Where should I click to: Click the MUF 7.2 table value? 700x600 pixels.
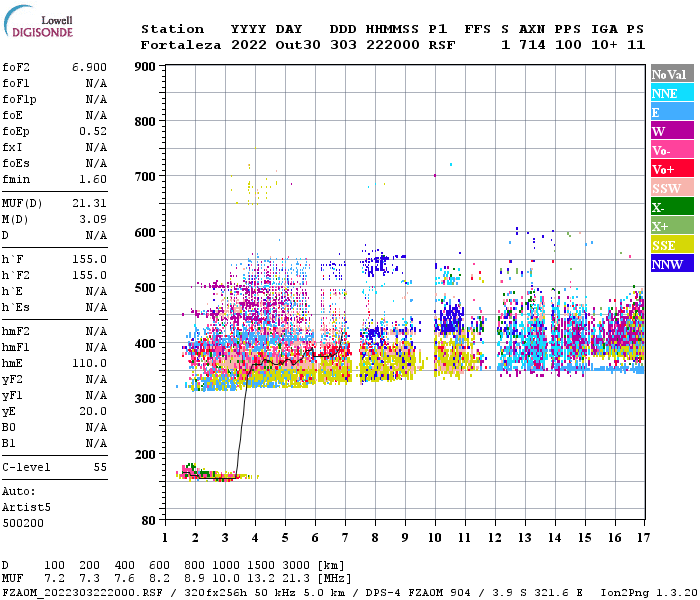point(54,579)
